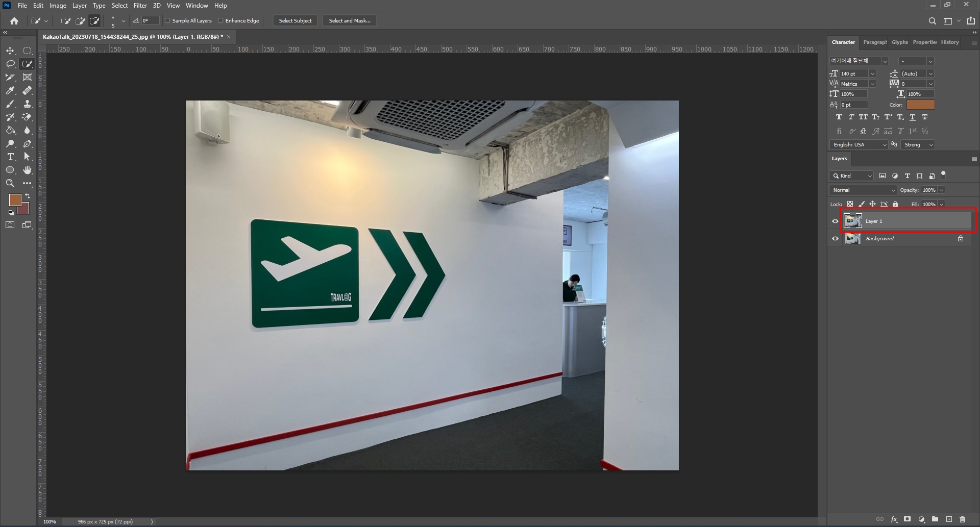Switch to the Glyphs tab
The width and height of the screenshot is (980, 527).
tap(899, 42)
